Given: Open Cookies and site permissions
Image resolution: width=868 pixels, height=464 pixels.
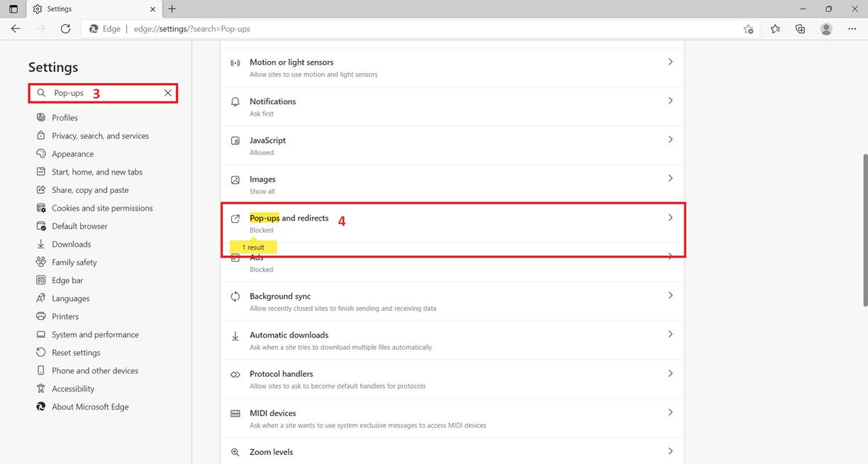Looking at the screenshot, I should coord(102,208).
